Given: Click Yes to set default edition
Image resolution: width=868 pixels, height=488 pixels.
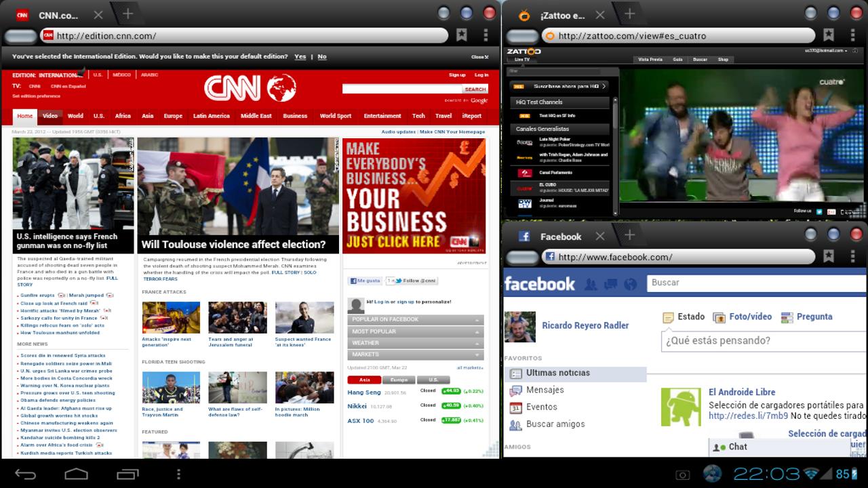Looking at the screenshot, I should pyautogui.click(x=300, y=57).
